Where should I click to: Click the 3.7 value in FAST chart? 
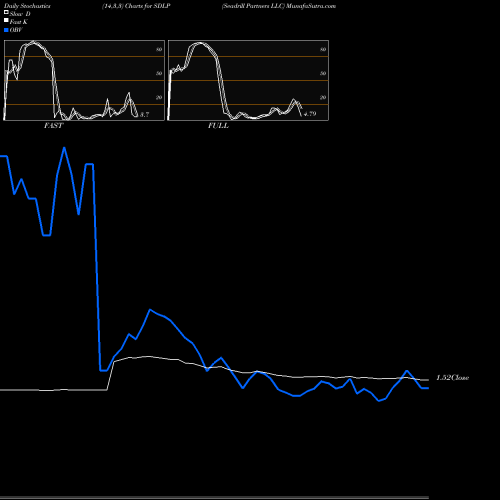click(144, 114)
